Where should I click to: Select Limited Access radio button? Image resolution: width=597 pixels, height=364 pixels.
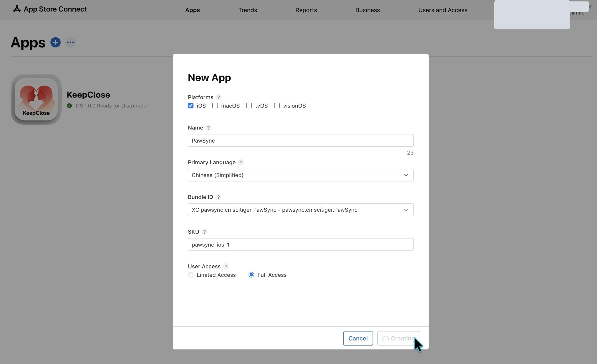click(191, 275)
